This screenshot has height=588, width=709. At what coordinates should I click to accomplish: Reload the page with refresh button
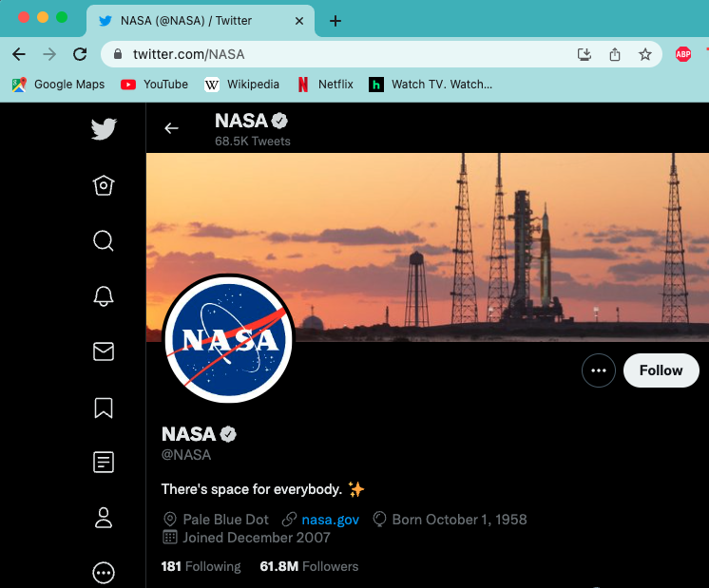click(80, 54)
